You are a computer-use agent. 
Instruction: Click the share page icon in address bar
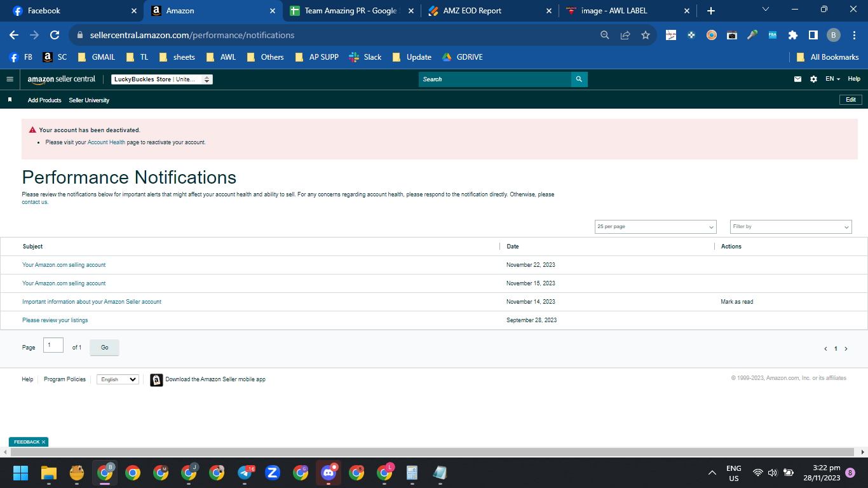(625, 35)
